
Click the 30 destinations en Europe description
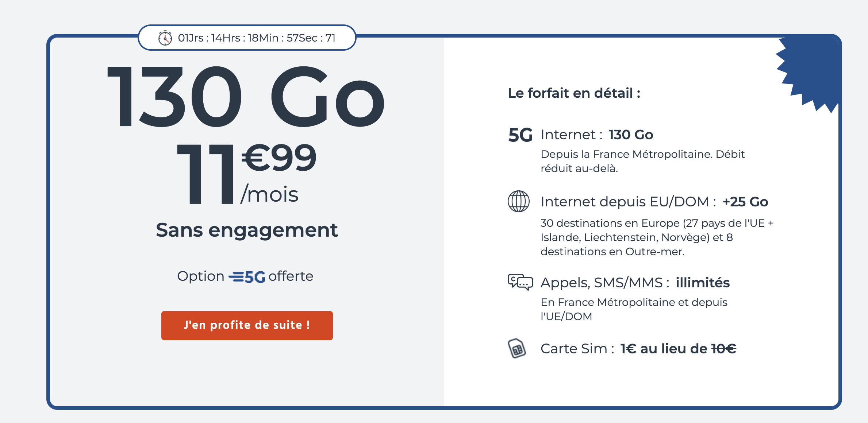click(657, 237)
